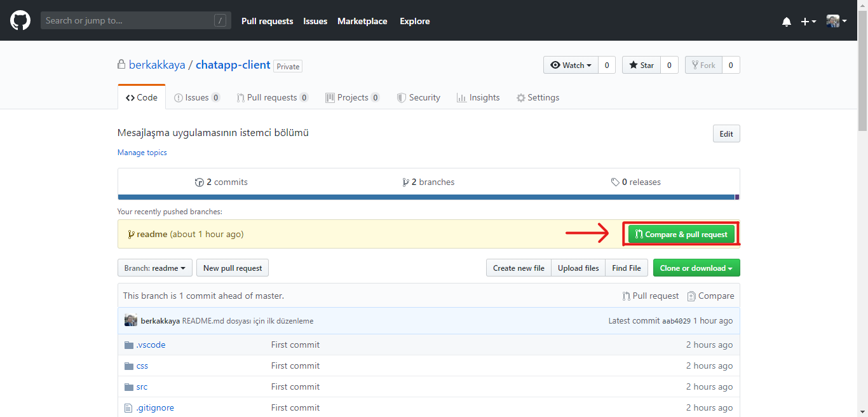Viewport: 868px width, 417px height.
Task: Switch to the repository Pull requests tab
Action: click(x=273, y=97)
